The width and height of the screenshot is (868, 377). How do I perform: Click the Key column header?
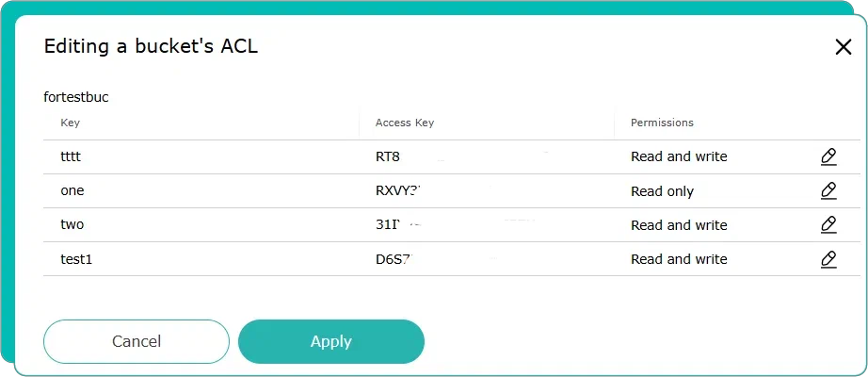click(71, 123)
